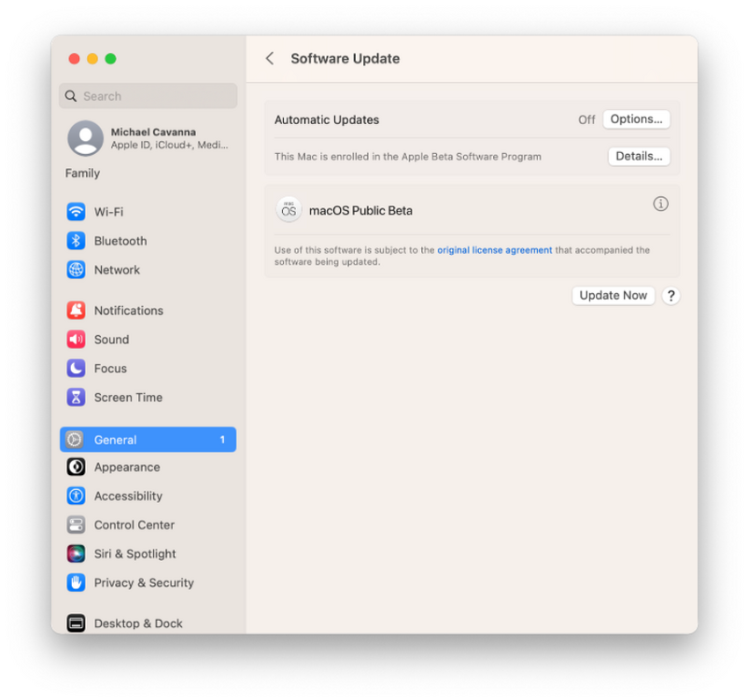Viewport: 748px width, 700px height.
Task: Click the Automatic Updates label
Action: pos(327,119)
